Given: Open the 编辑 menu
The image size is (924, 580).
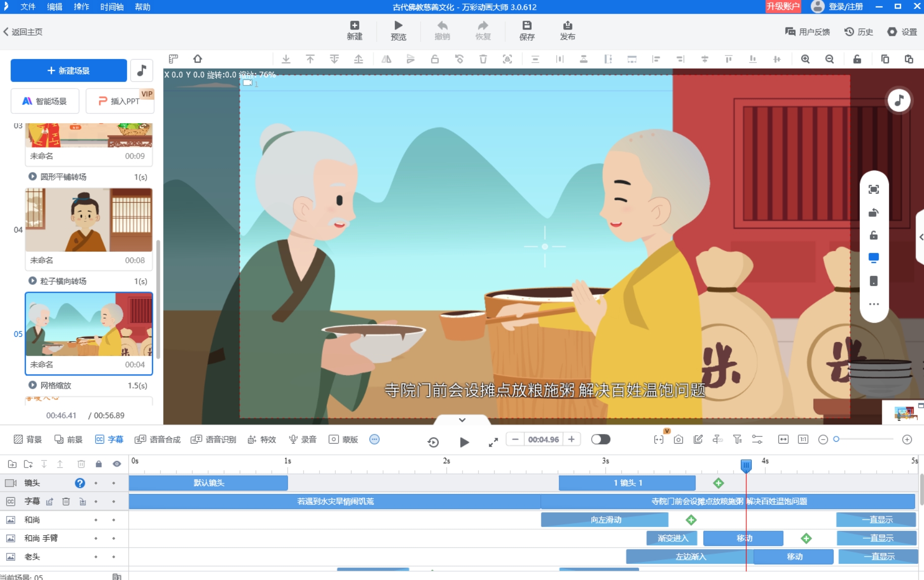Looking at the screenshot, I should pos(54,7).
